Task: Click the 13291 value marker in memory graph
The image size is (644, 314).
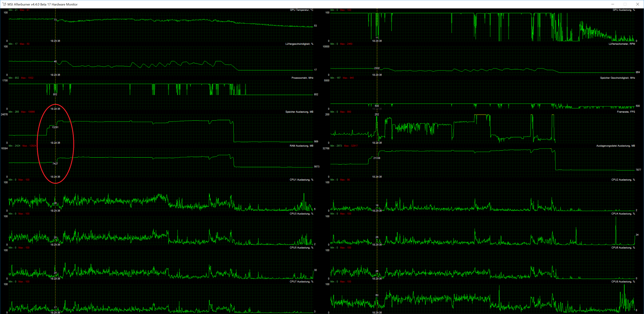Action: (55, 127)
